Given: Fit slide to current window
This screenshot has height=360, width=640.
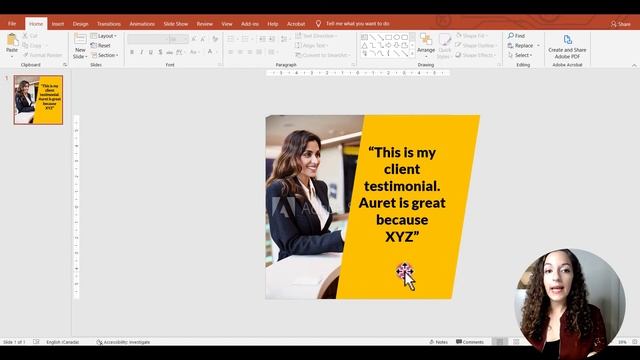Looking at the screenshot, I should [x=635, y=342].
